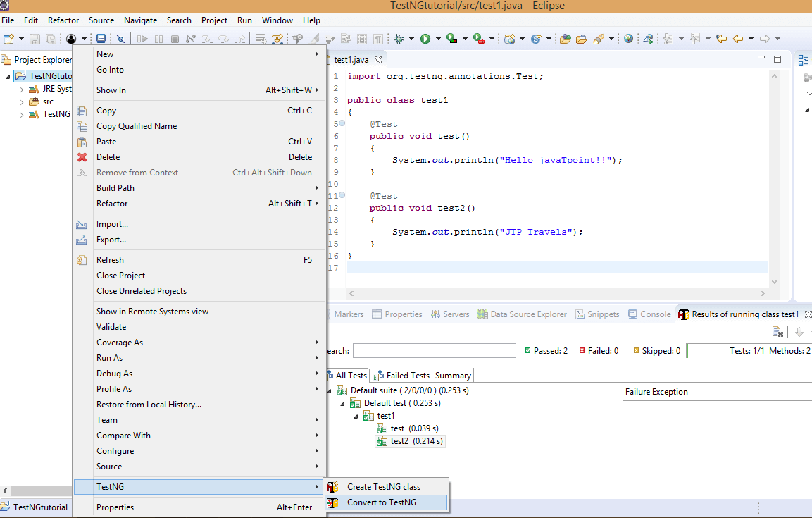Click the TestNG results search field
Viewport: 812px width, 518px height.
point(435,351)
